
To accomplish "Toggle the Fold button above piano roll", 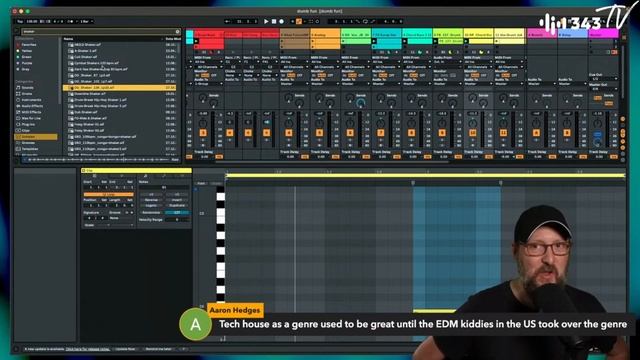I will click(201, 183).
